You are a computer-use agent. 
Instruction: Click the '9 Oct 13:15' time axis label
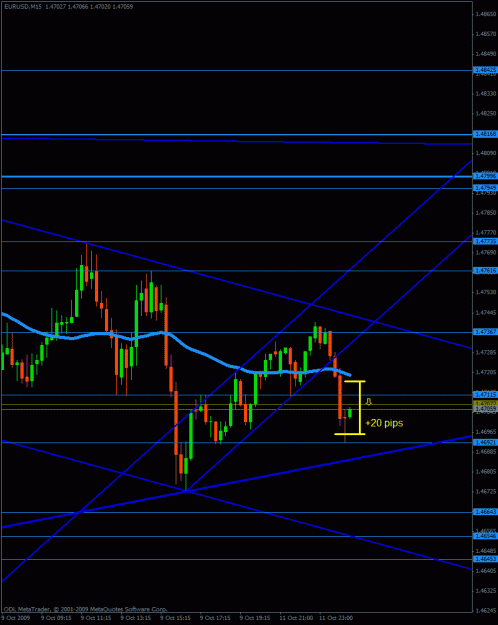pos(137,618)
